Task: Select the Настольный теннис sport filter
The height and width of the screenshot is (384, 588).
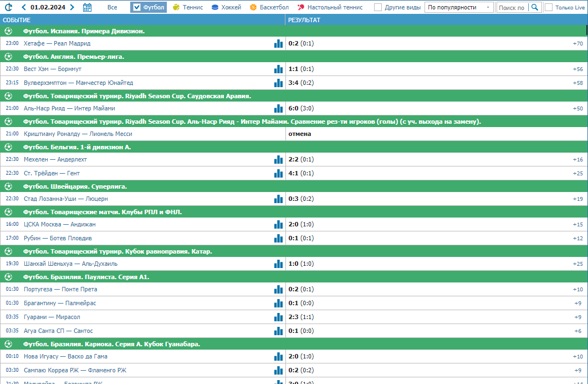Action: tap(330, 7)
